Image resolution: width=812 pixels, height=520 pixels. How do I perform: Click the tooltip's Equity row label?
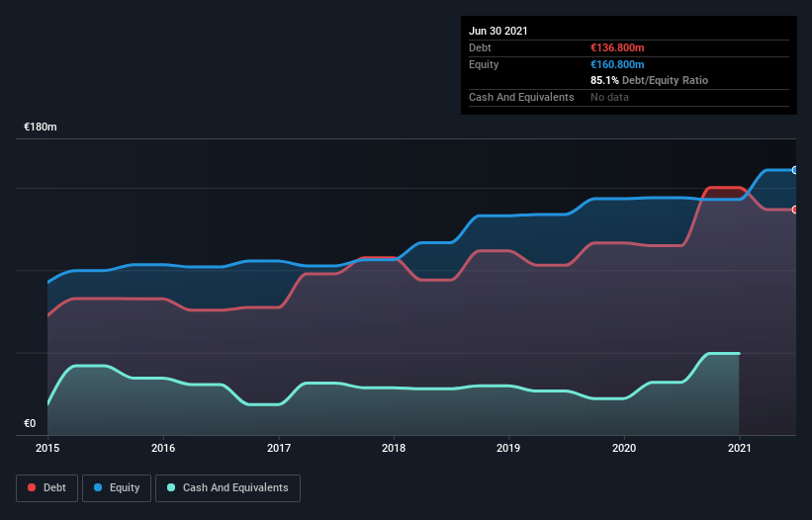pos(484,64)
